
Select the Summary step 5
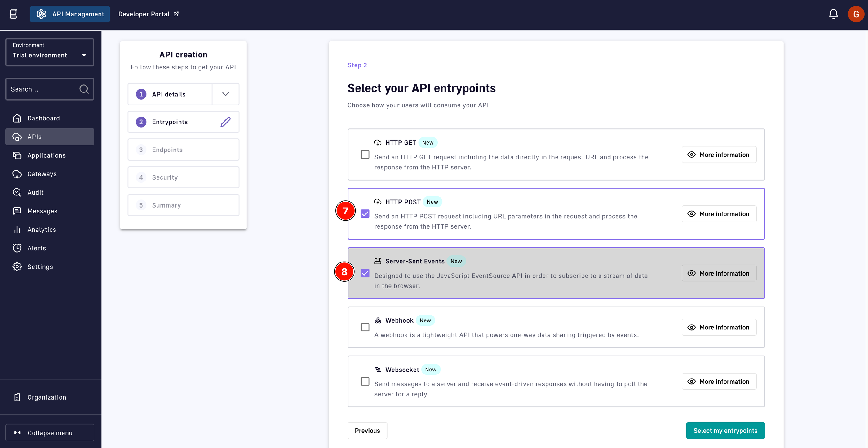point(183,205)
